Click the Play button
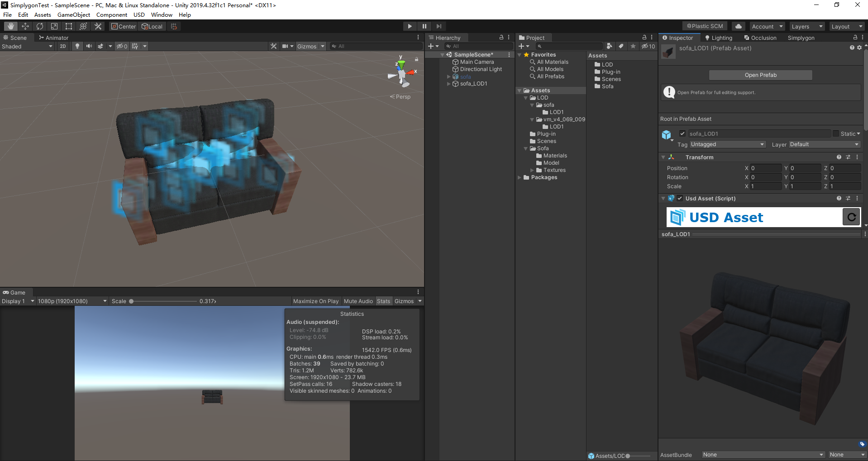 [x=410, y=26]
